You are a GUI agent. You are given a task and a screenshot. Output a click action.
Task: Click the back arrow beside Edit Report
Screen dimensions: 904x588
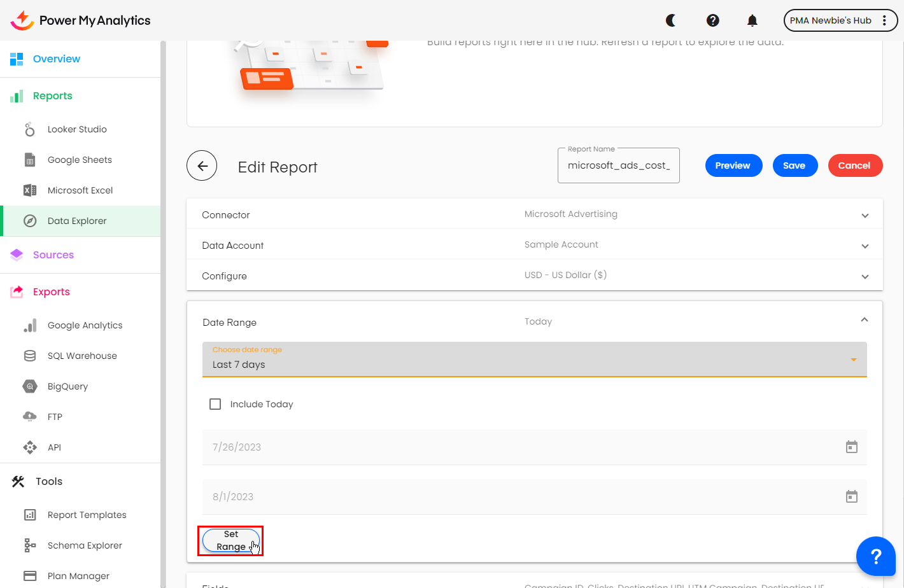pos(202,166)
